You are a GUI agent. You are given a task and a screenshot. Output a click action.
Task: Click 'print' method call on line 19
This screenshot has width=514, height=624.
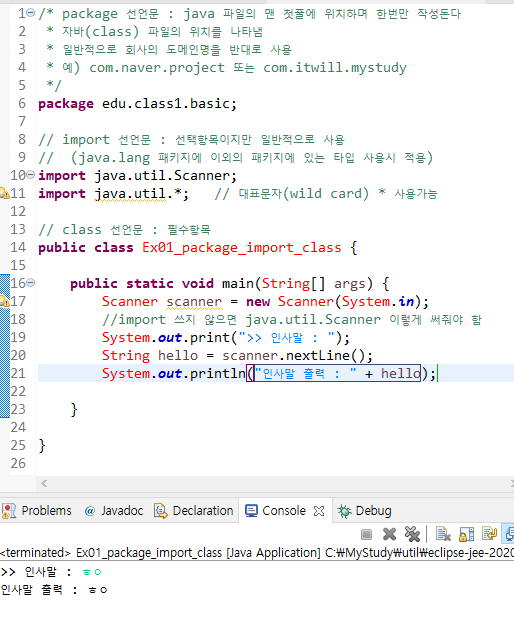[210, 338]
